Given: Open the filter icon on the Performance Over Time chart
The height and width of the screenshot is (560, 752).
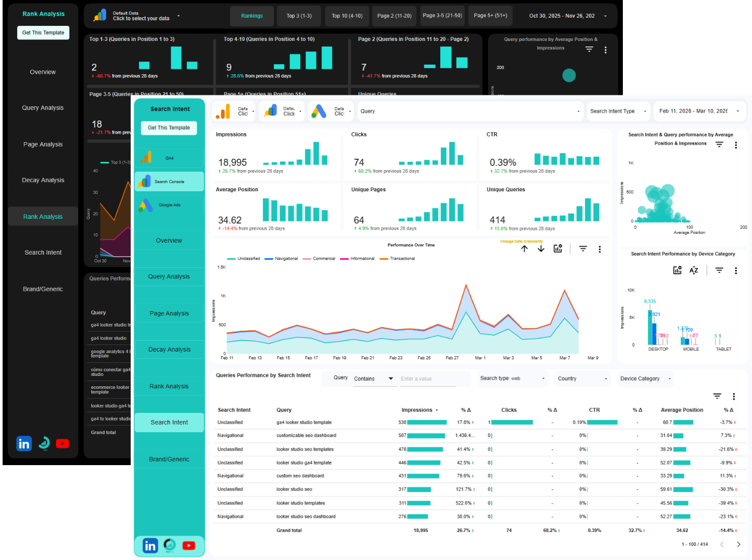Looking at the screenshot, I should [583, 248].
